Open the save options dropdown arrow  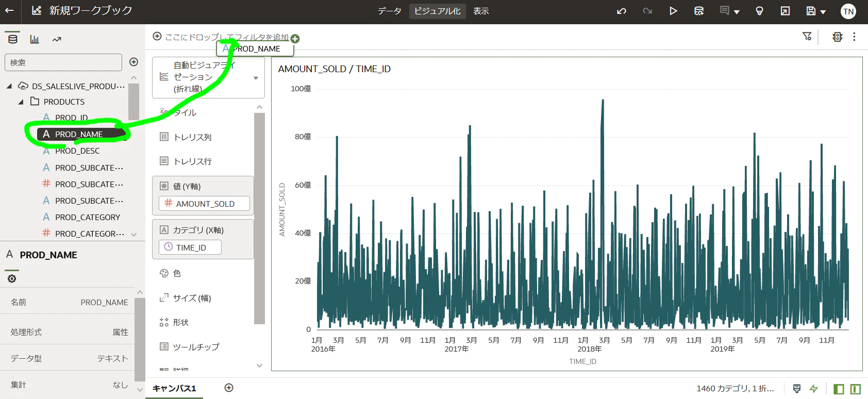[823, 12]
